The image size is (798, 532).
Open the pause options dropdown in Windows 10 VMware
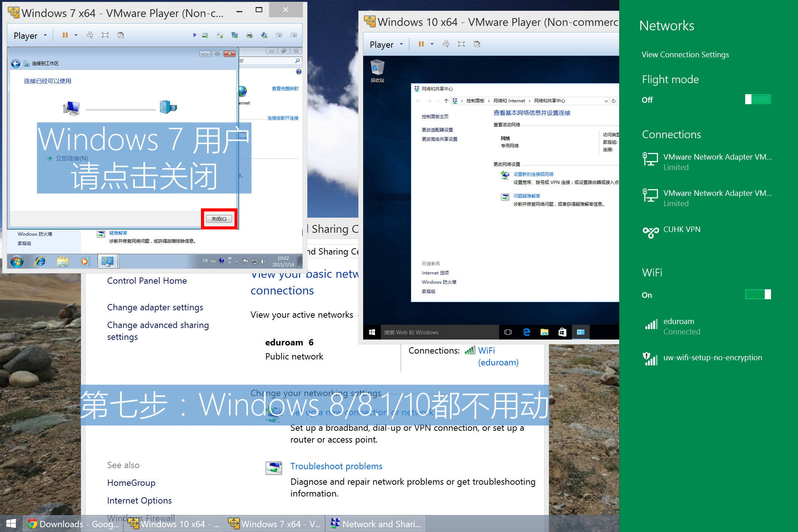[x=432, y=44]
